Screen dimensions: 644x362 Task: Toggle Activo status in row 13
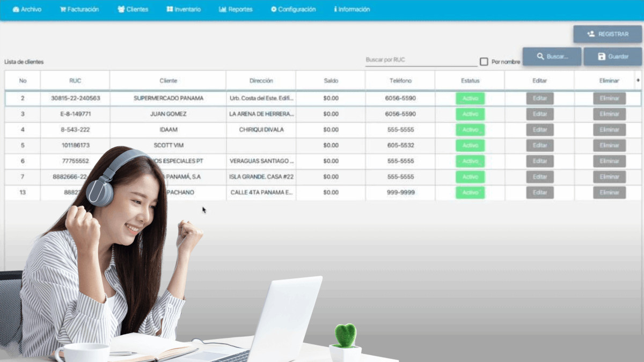click(x=470, y=193)
